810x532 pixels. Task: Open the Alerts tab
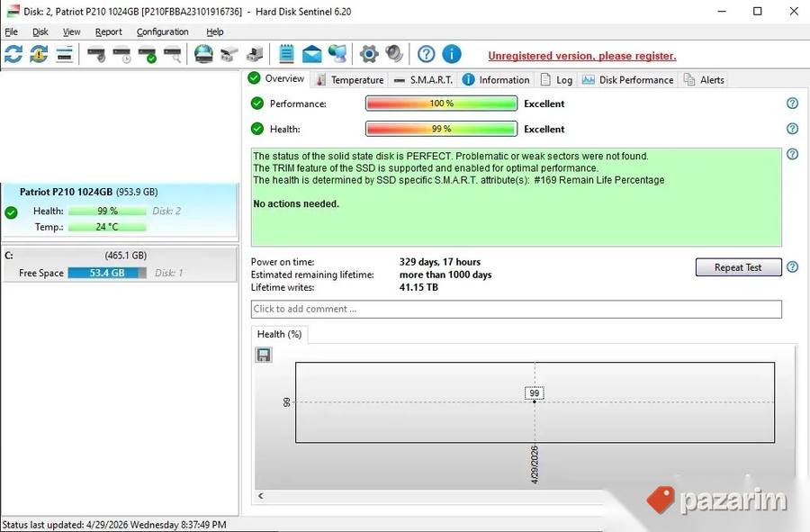pos(704,80)
